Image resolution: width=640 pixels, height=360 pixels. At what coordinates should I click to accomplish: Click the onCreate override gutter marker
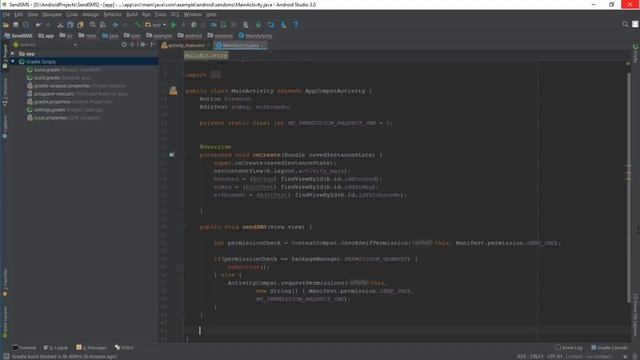pos(172,155)
